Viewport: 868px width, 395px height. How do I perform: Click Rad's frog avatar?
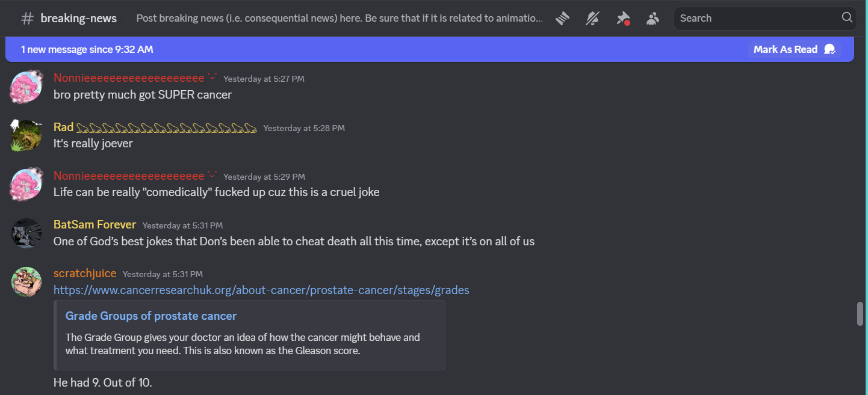pyautogui.click(x=26, y=135)
